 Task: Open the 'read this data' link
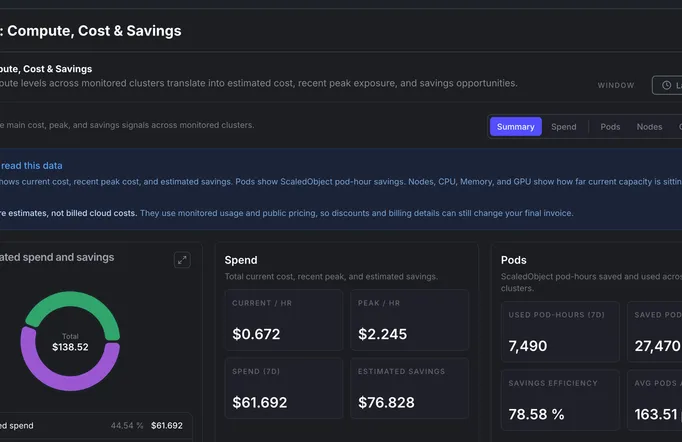31,166
